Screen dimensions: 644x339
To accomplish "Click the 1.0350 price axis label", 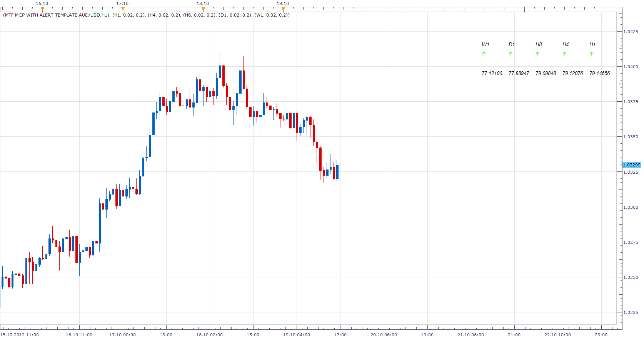I will (x=631, y=137).
